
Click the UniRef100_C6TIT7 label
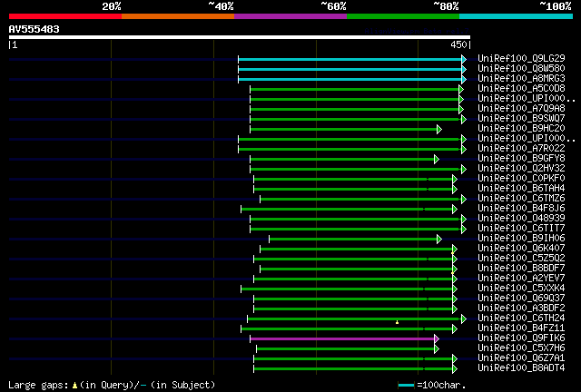(521, 229)
